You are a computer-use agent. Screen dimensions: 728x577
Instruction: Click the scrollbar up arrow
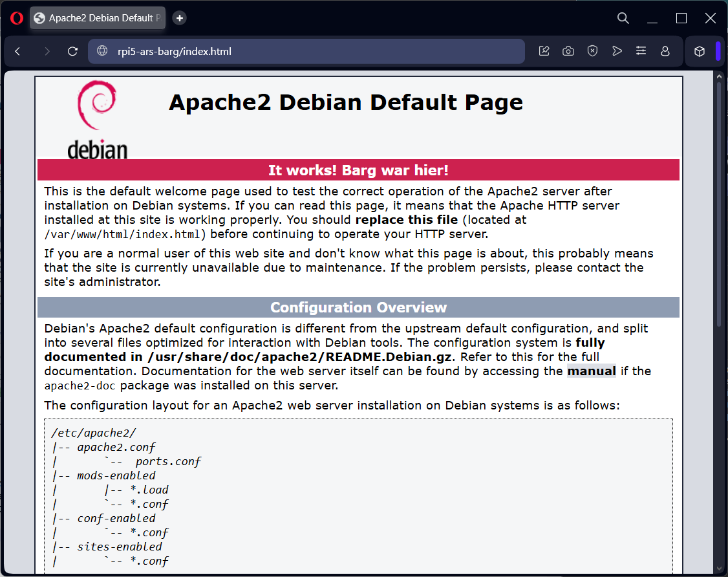pos(718,77)
